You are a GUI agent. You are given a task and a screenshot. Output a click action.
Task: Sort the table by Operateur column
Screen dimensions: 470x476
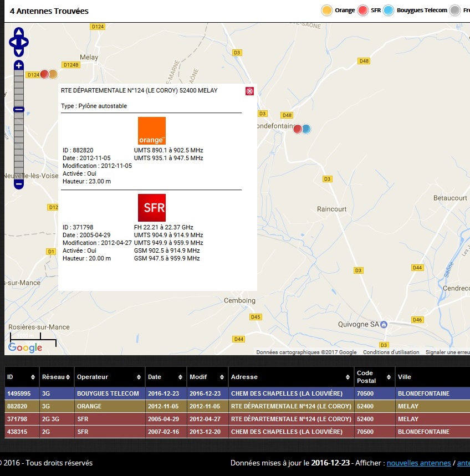click(x=109, y=377)
